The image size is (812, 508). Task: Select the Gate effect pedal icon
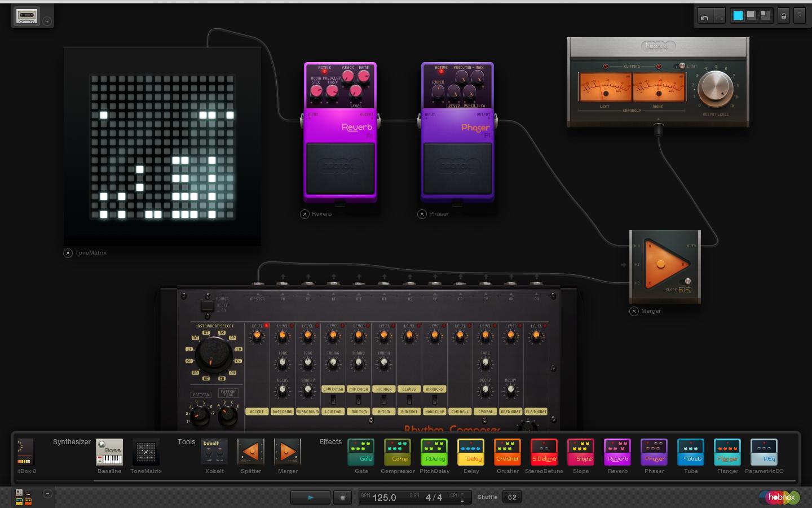click(x=361, y=452)
